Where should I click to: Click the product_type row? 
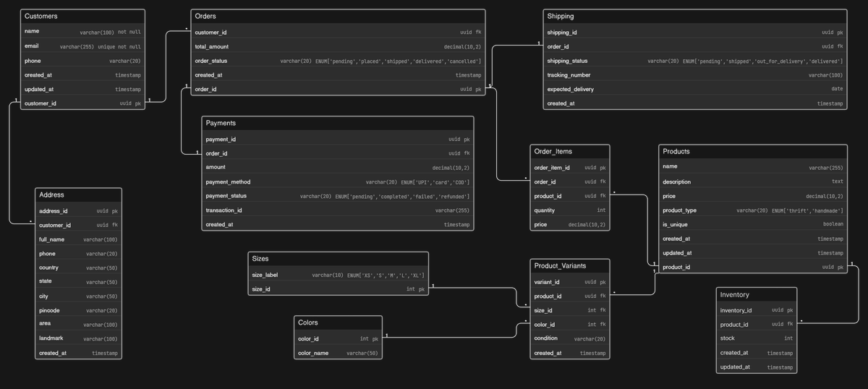tap(753, 210)
